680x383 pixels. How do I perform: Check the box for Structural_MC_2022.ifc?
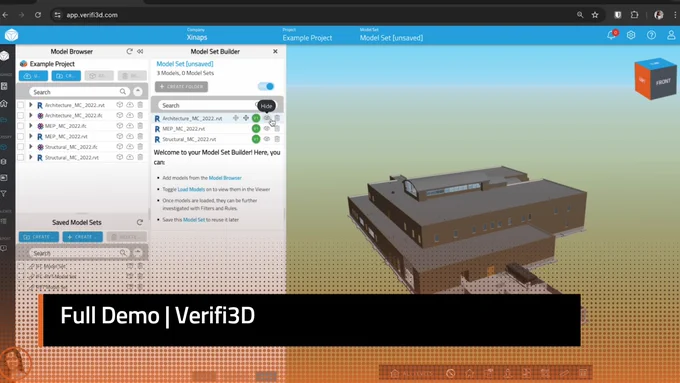click(x=20, y=147)
